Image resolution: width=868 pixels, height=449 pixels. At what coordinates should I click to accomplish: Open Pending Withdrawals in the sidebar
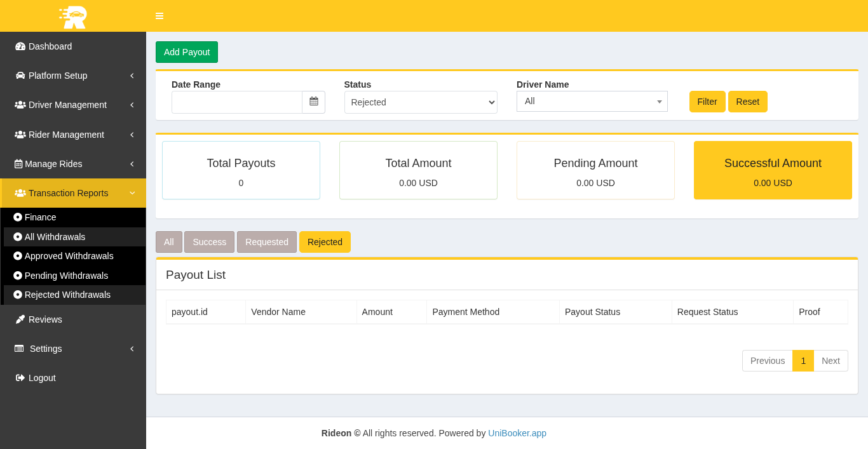pos(66,276)
